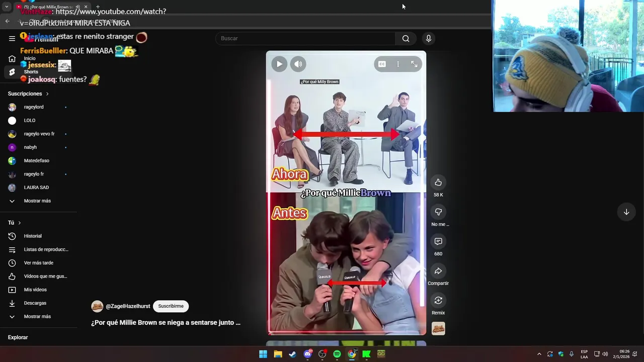
Task: Activate voice search microphone
Action: [x=429, y=38]
